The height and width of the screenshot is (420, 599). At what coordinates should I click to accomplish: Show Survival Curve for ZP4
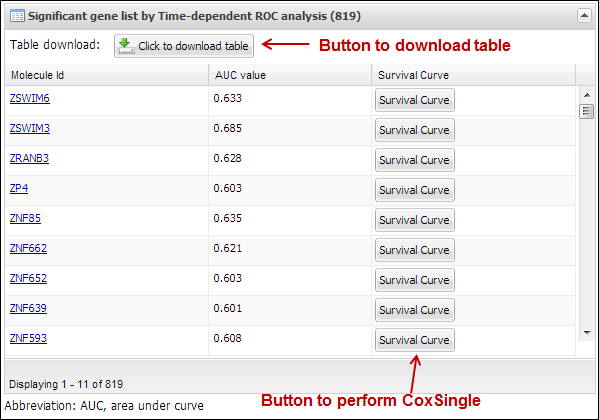pos(414,190)
